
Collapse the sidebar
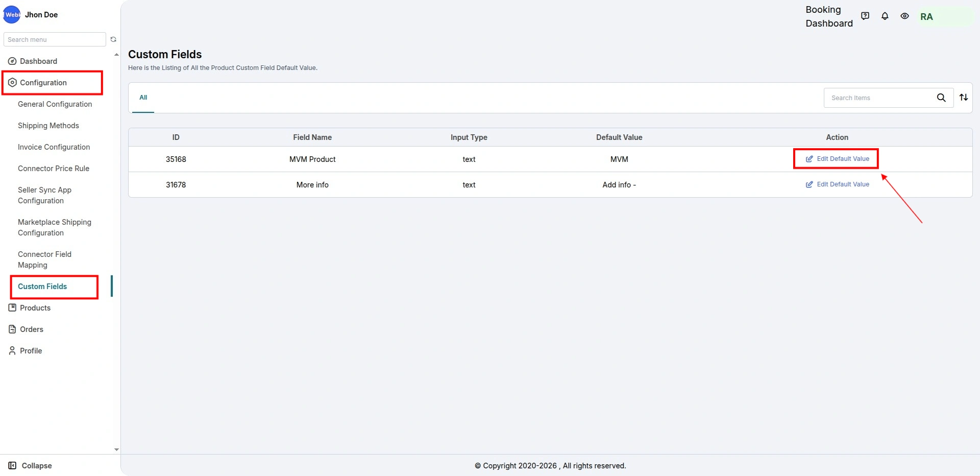tap(37, 466)
